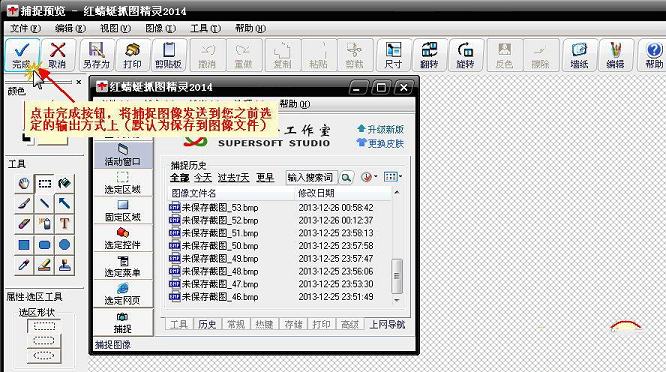The width and height of the screenshot is (666, 372).
Task: Select the 选定网页 capture mode
Action: tap(123, 294)
